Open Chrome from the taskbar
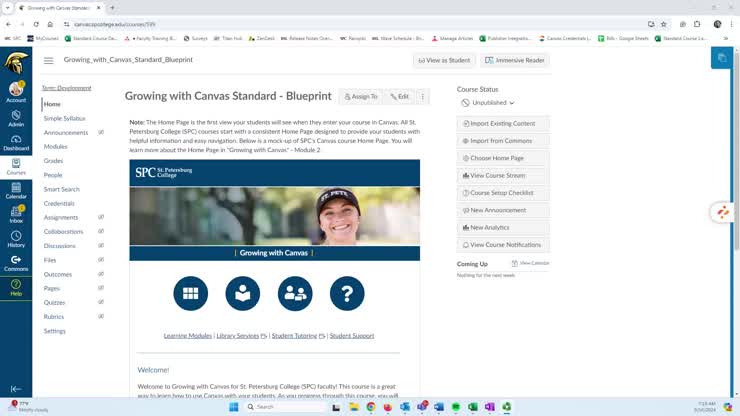The width and height of the screenshot is (740, 416). tap(371, 407)
